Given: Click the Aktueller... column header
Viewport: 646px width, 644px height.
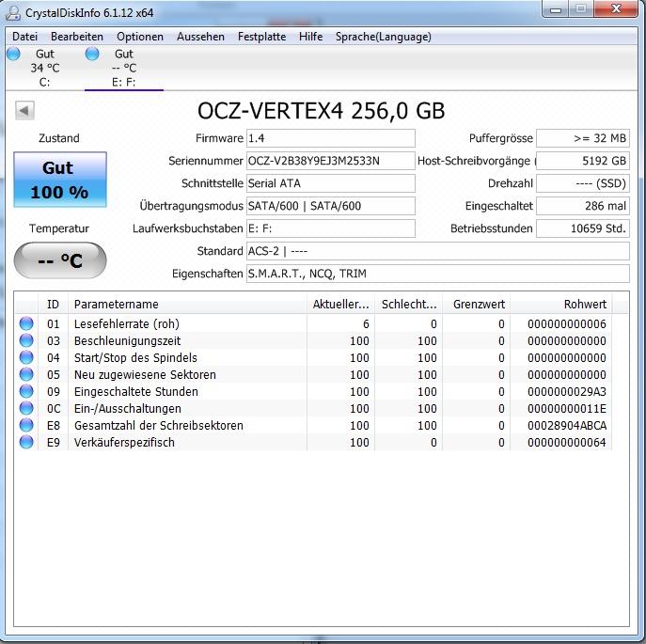Looking at the screenshot, I should (x=340, y=304).
